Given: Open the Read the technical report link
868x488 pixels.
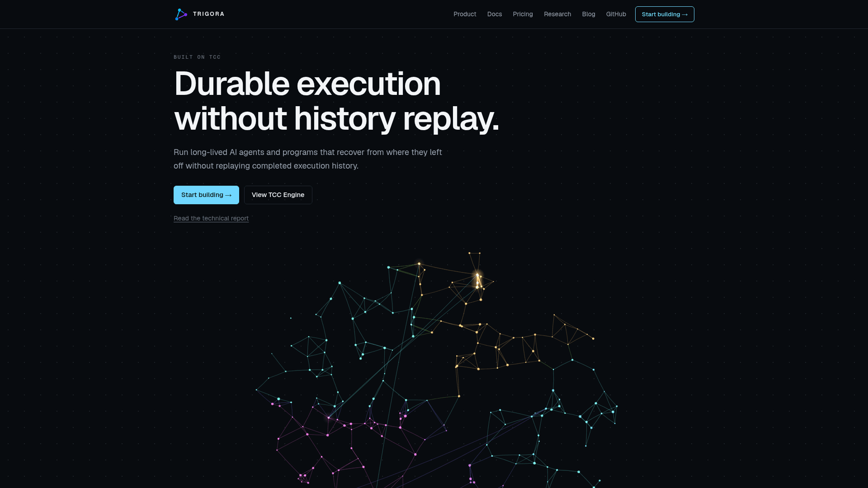Looking at the screenshot, I should [x=211, y=218].
